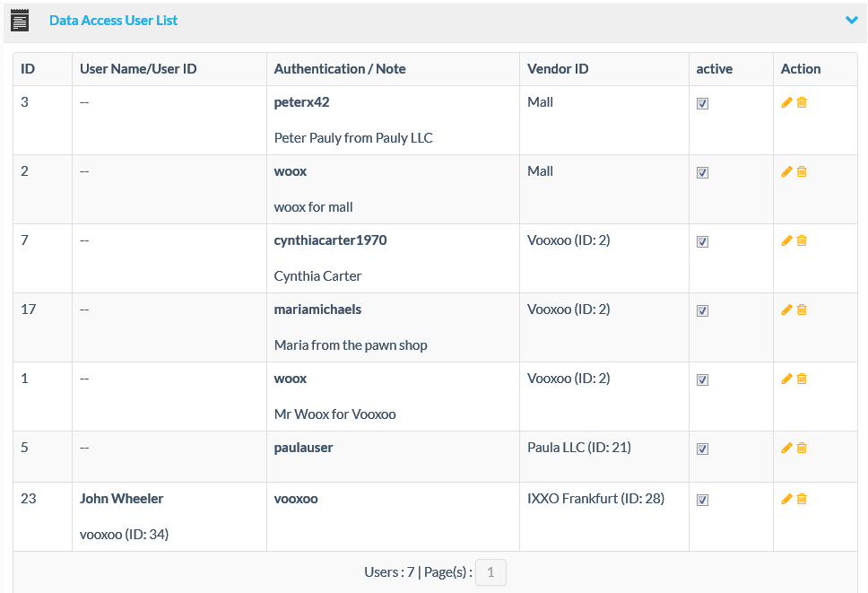The height and width of the screenshot is (593, 868).
Task: Edit the paulauser entry
Action: point(786,448)
